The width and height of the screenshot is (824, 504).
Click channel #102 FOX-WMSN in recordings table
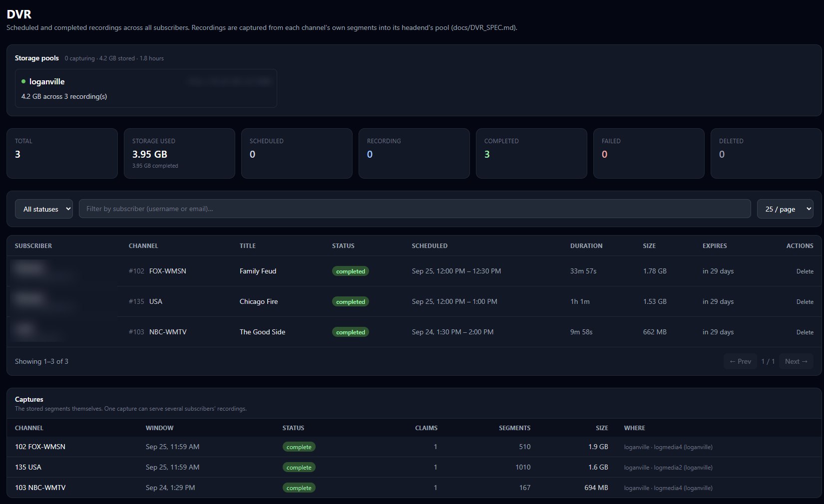157,271
